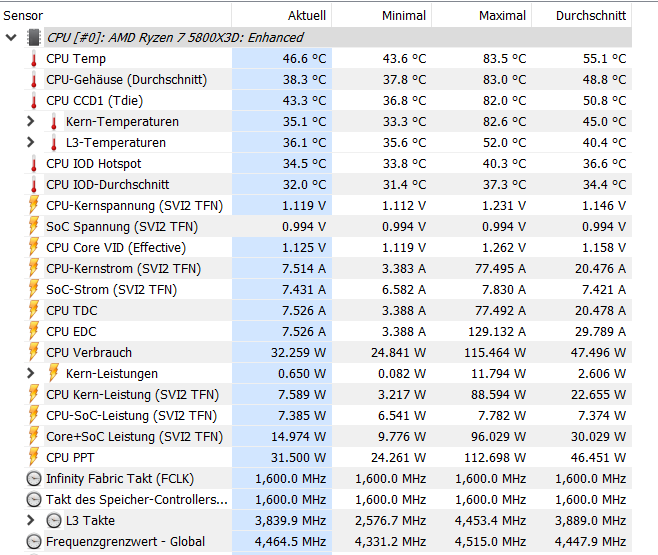Click clock icon beside L3 Takte
The width and height of the screenshot is (658, 555).
(x=54, y=521)
